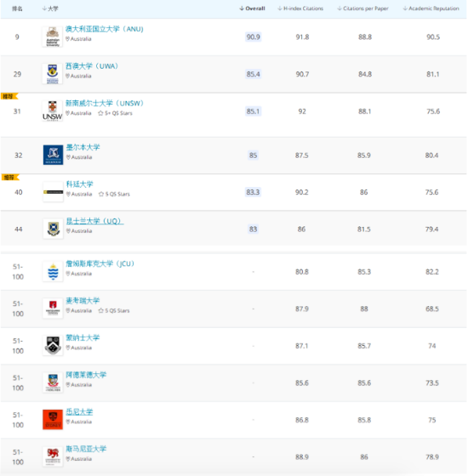Sort by H-index Citations column
Screen dimensions: 468x476
click(300, 8)
